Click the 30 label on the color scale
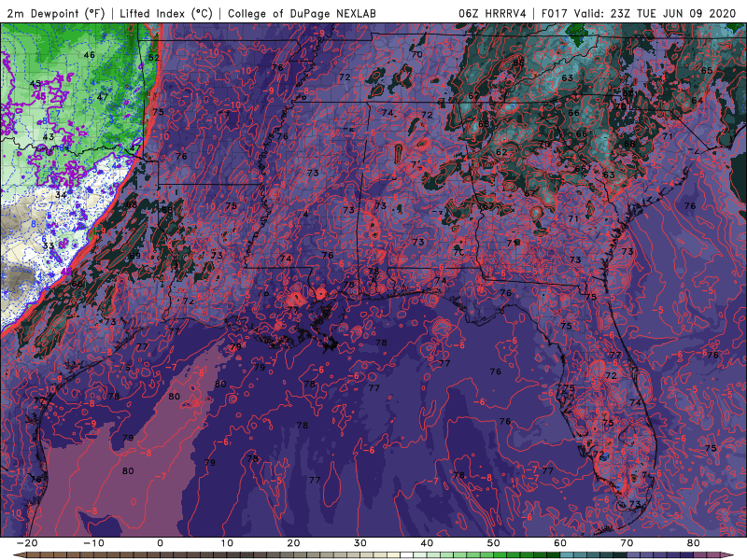 pos(360,543)
